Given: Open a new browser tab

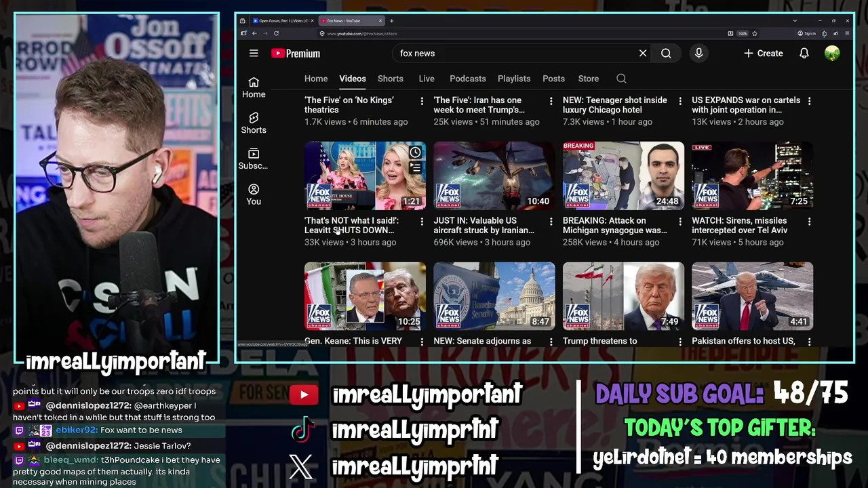Looking at the screenshot, I should coord(391,21).
